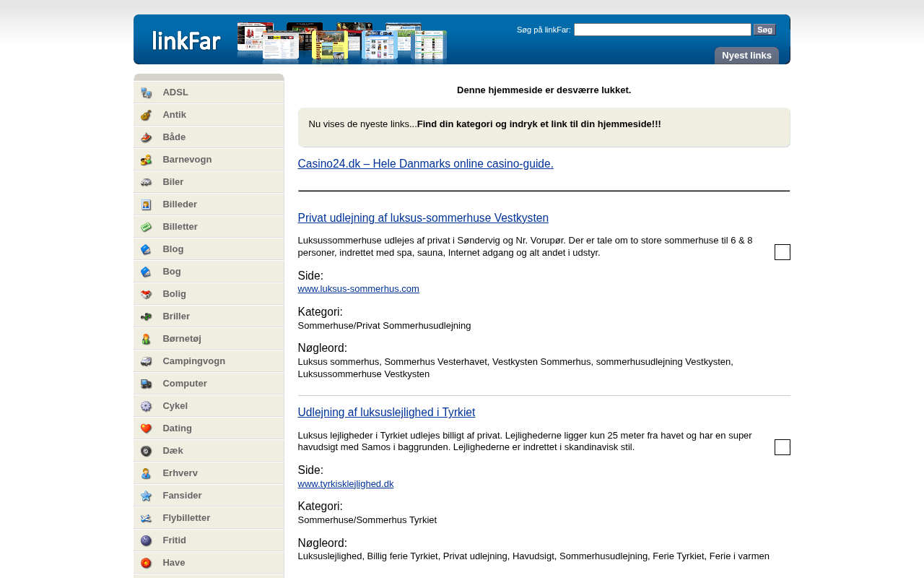The width and height of the screenshot is (924, 578).
Task: Click thumbnail box beside Tyrkiet lejlighed description
Action: coord(783,447)
